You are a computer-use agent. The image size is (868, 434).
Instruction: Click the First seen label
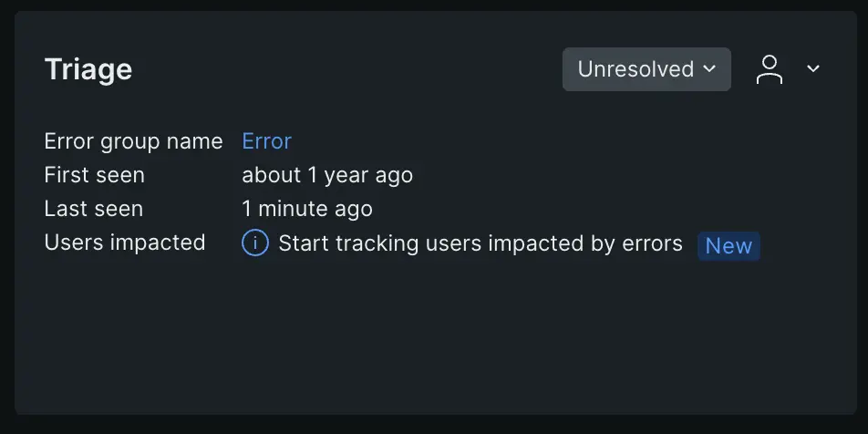[94, 175]
